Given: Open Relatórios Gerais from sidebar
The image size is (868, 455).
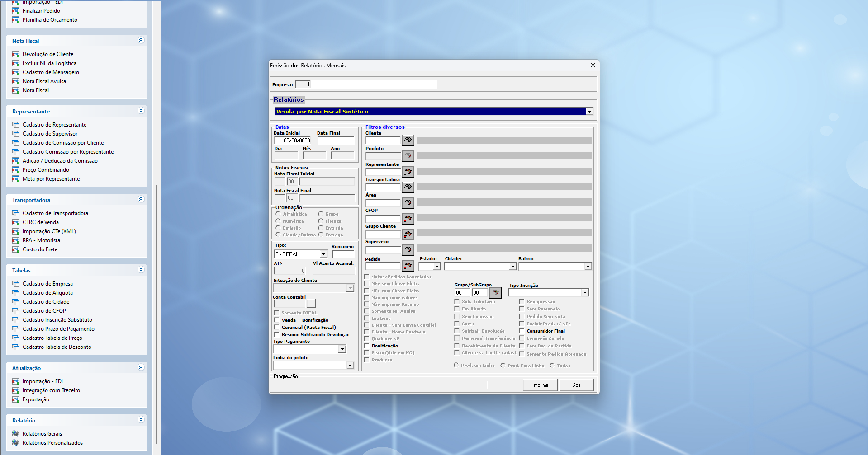Looking at the screenshot, I should tap(42, 434).
